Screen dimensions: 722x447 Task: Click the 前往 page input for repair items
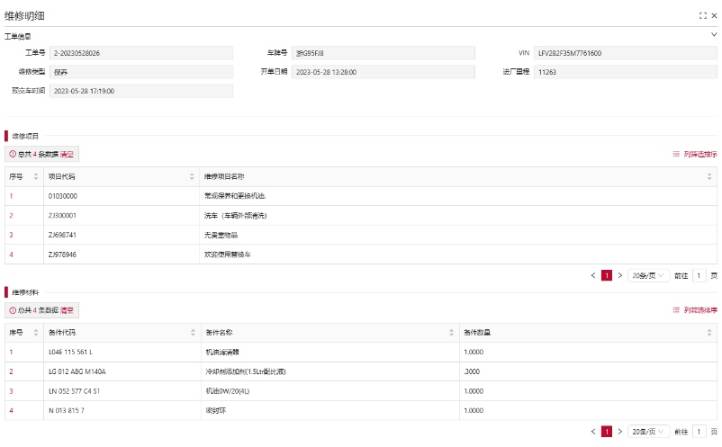pos(700,275)
